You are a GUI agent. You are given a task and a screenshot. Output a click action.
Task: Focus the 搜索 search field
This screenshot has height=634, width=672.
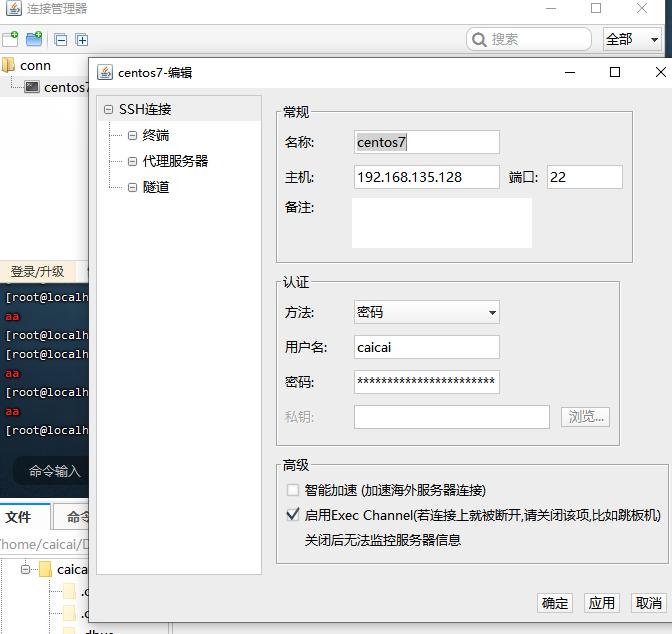529,39
